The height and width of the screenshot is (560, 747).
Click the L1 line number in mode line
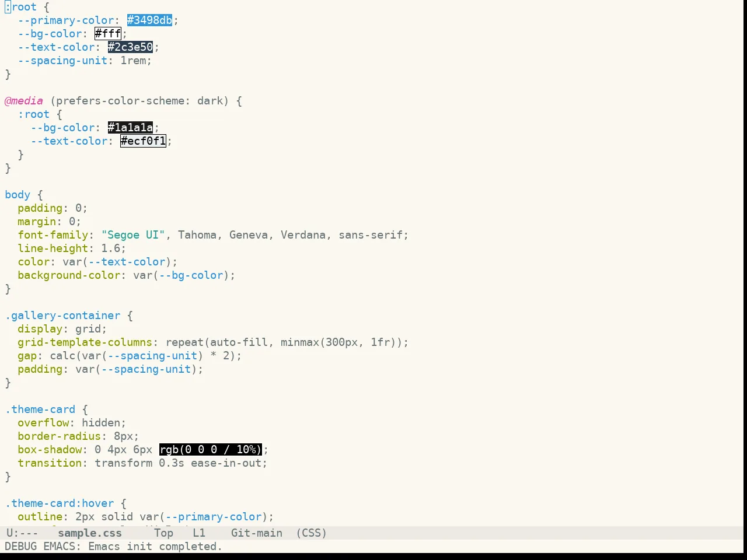[199, 533]
